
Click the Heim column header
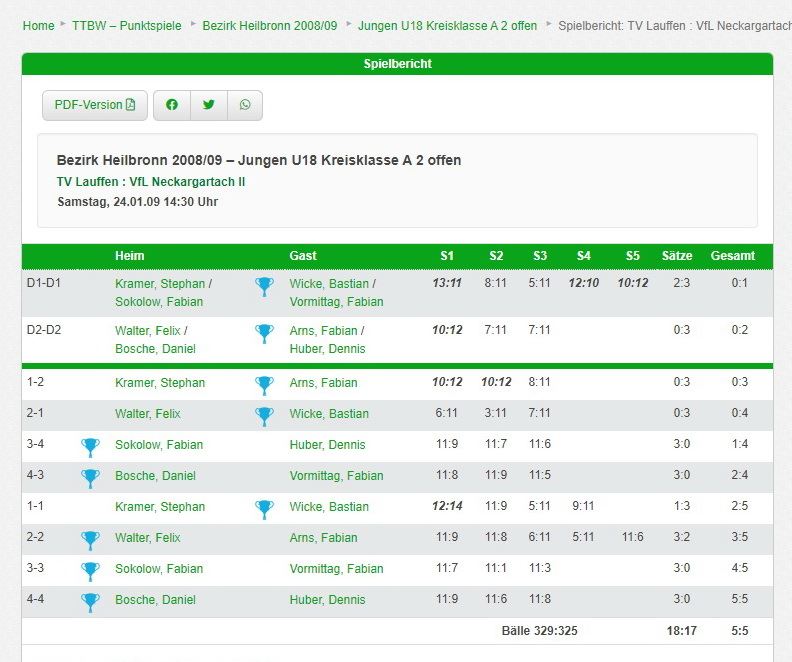130,256
